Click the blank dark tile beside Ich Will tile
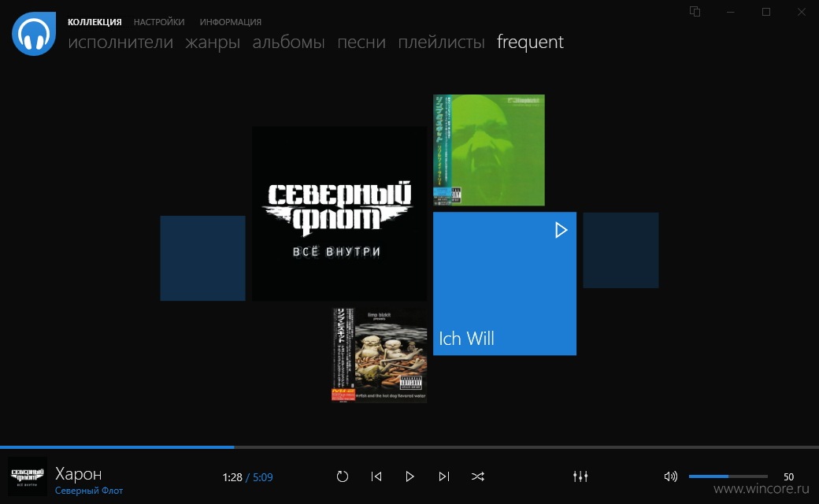Screen dimensions: 819x504 (621, 250)
